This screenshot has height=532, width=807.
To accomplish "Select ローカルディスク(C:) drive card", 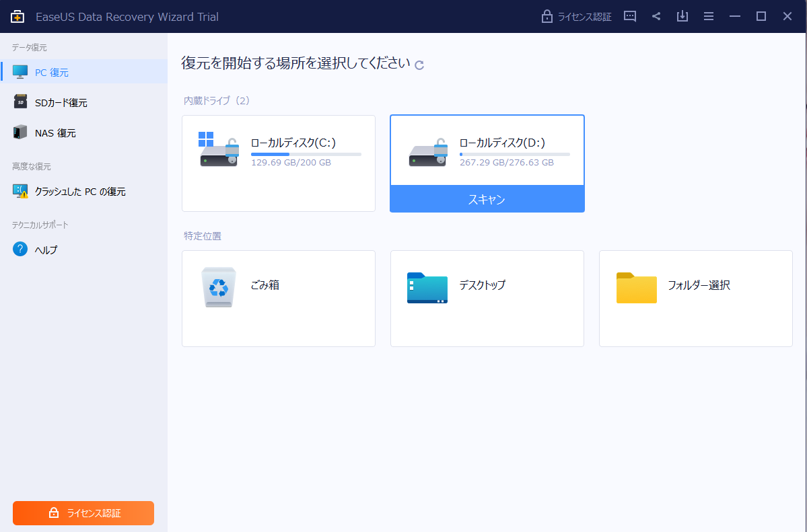I will [279, 163].
